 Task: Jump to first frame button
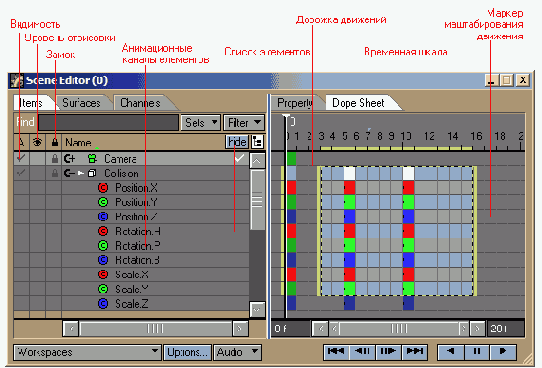click(x=336, y=352)
